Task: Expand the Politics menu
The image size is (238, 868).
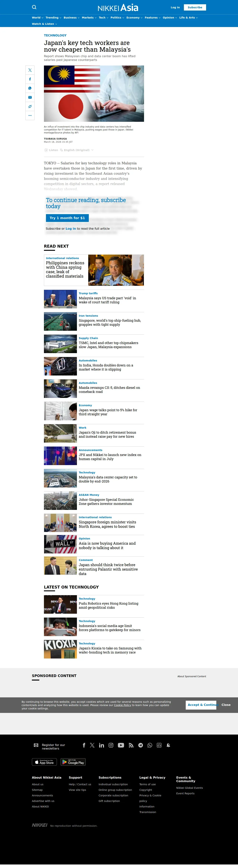Action: [118, 18]
